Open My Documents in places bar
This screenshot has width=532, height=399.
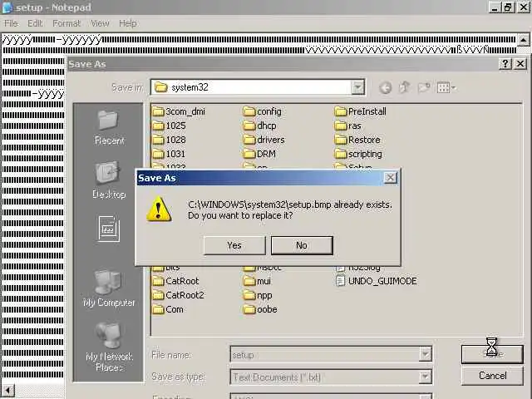(109, 229)
